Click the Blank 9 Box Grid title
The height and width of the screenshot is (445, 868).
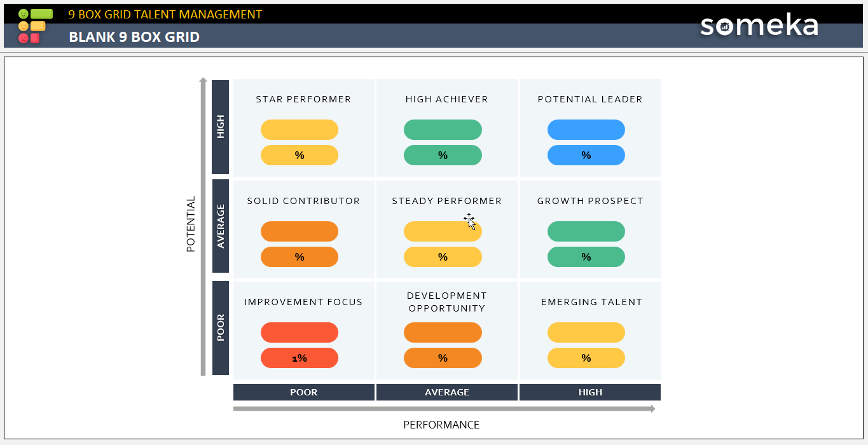tap(134, 37)
